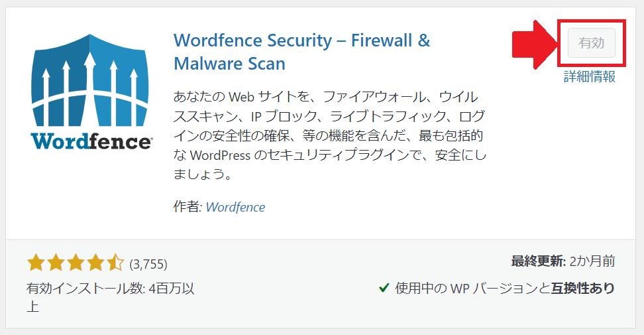Click the third gold rating star

[76, 263]
